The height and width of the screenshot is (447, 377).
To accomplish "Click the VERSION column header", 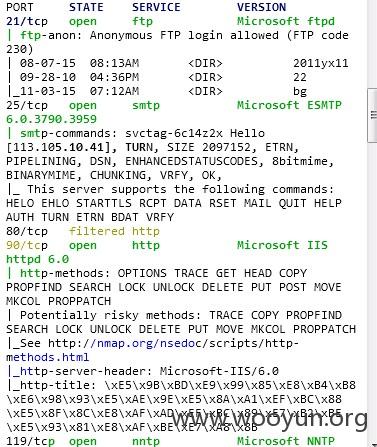I will tap(261, 7).
